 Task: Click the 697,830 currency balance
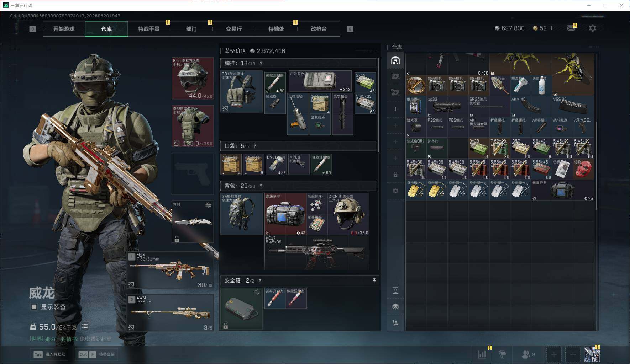510,28
